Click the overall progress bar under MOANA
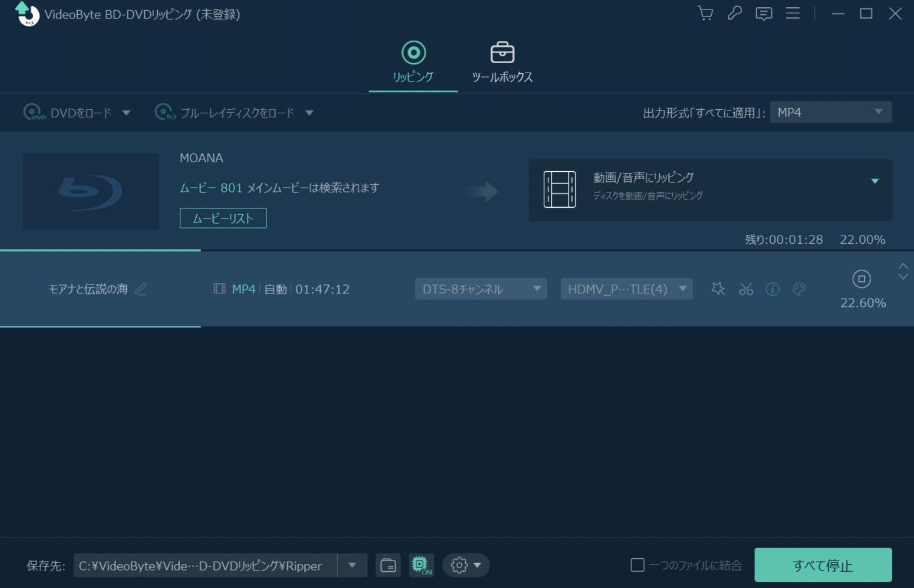The width and height of the screenshot is (914, 588). coord(457,250)
